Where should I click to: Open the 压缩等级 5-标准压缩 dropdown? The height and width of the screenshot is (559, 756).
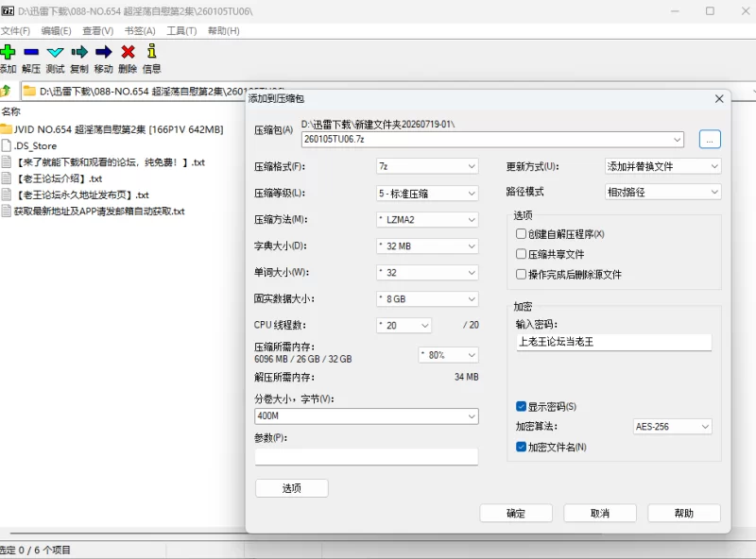(427, 194)
